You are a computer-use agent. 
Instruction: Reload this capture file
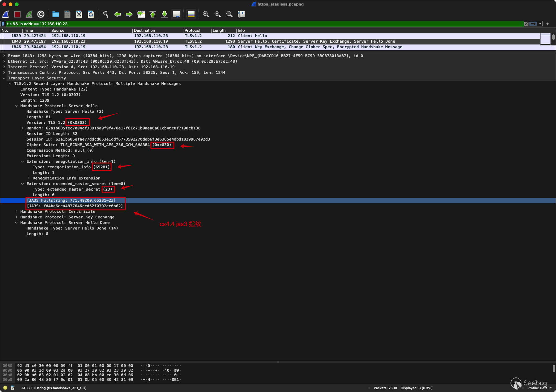91,14
